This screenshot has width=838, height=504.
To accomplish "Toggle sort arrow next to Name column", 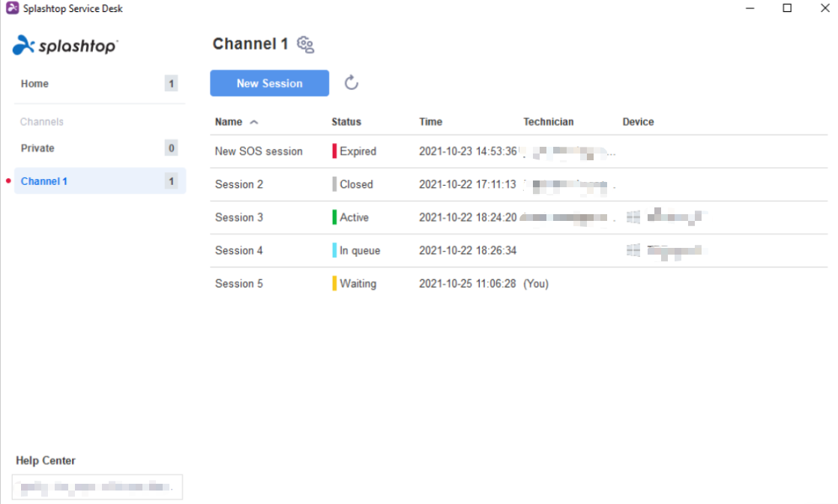I will [254, 122].
